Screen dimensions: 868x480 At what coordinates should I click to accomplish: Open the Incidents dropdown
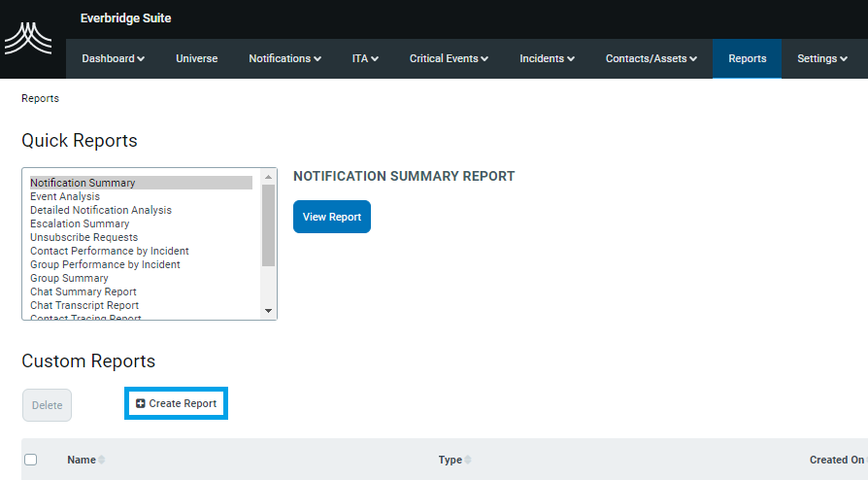pos(547,58)
